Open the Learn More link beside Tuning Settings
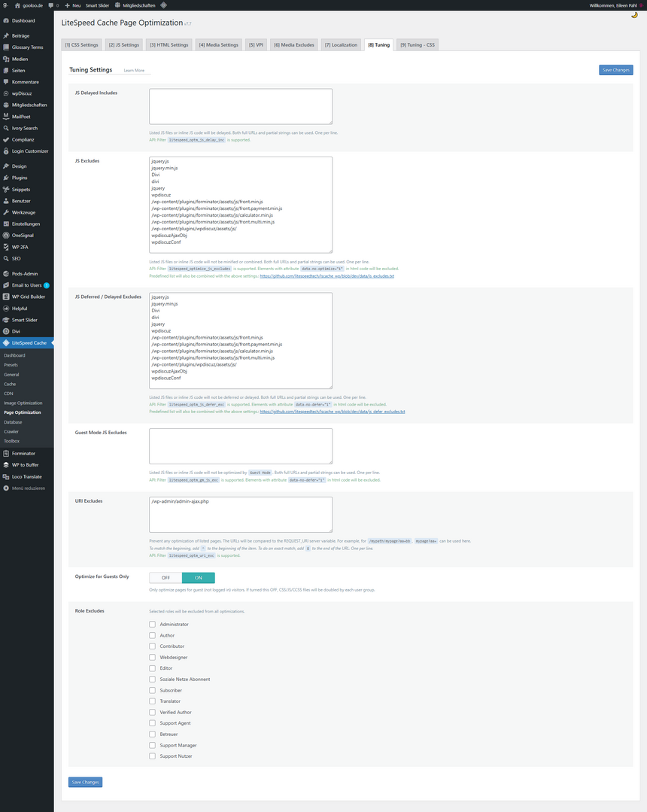 tap(134, 71)
